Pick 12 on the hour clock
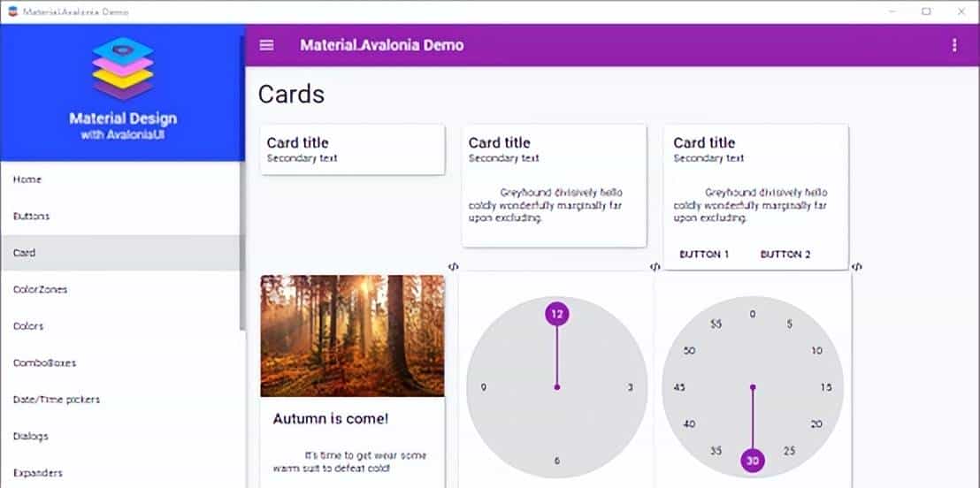Image resolution: width=980 pixels, height=488 pixels. click(x=556, y=314)
